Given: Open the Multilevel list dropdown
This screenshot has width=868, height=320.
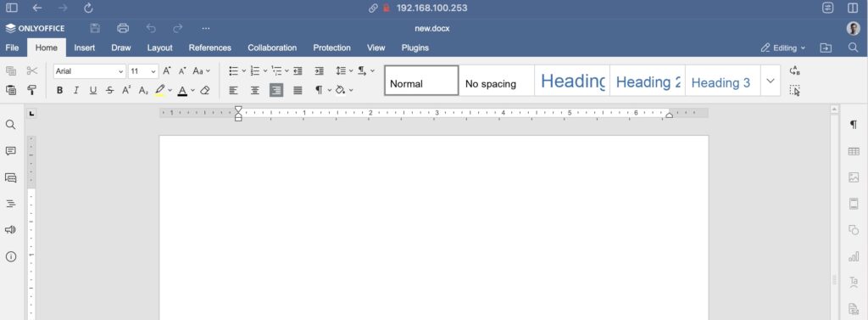Looking at the screenshot, I should coord(287,71).
